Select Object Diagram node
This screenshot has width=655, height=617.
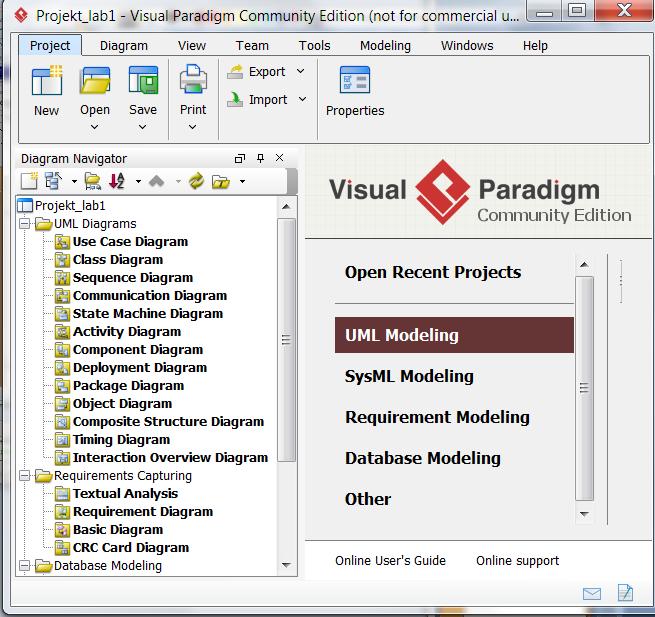[122, 403]
